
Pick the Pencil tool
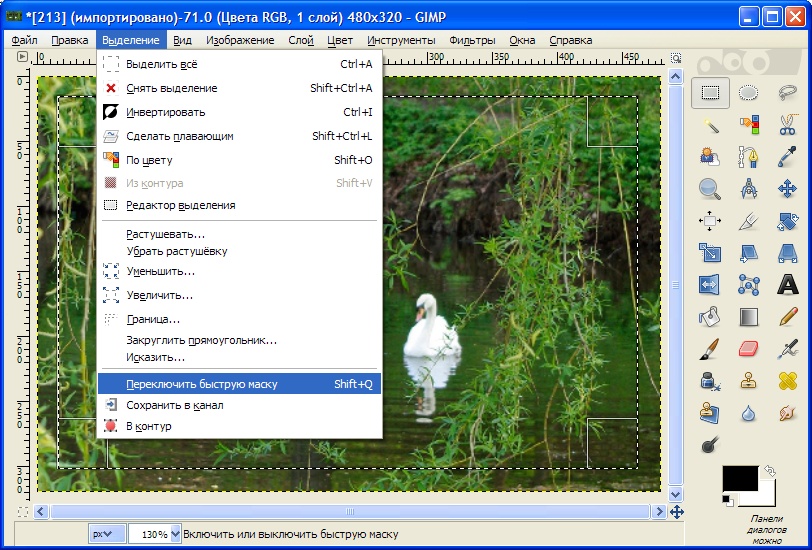pyautogui.click(x=787, y=317)
